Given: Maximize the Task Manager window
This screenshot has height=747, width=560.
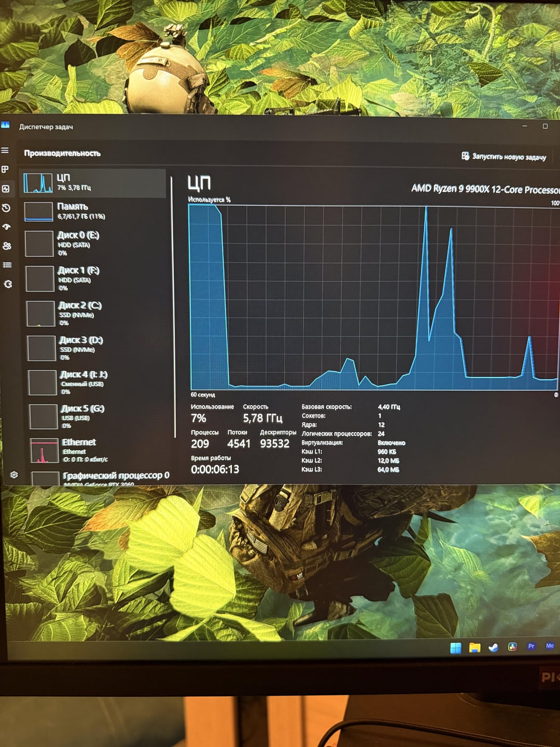Looking at the screenshot, I should [545, 126].
